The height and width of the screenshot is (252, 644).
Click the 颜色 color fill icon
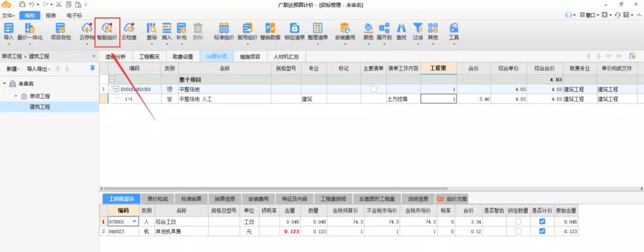[369, 28]
